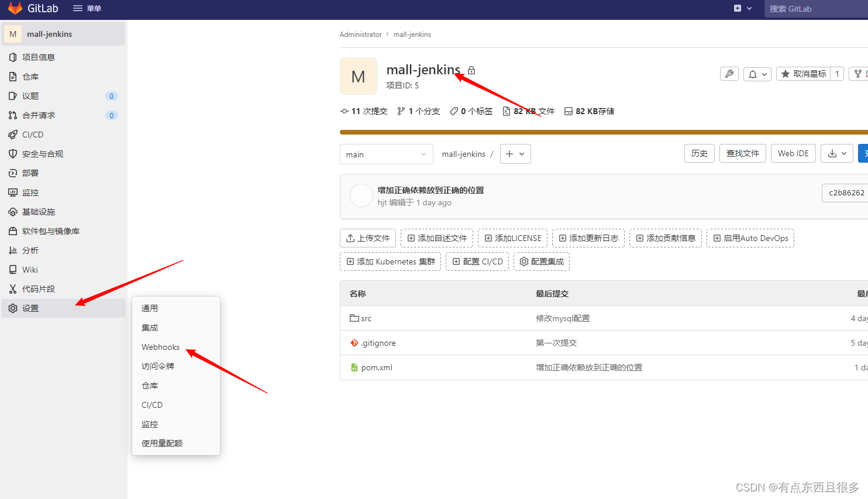The width and height of the screenshot is (868, 499).
Task: Click 配置集成 button
Action: pos(542,261)
